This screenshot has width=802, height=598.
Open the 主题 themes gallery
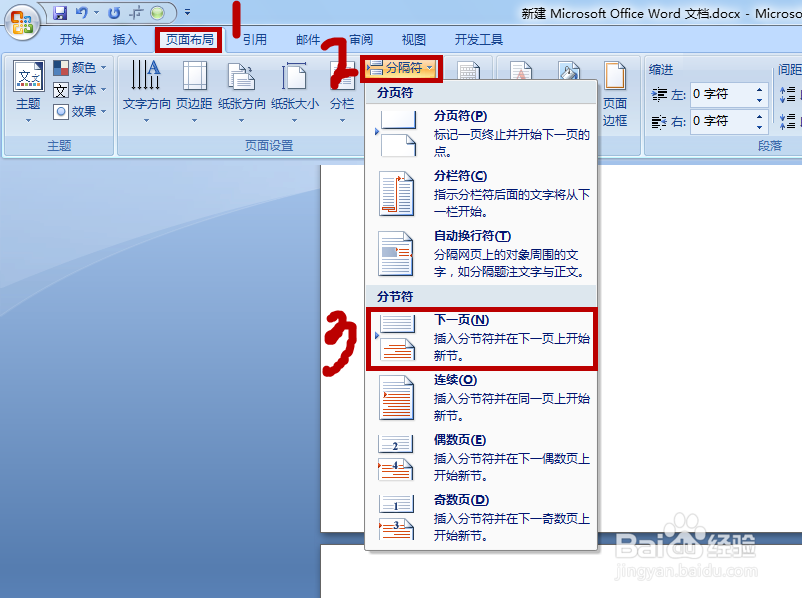[29, 91]
